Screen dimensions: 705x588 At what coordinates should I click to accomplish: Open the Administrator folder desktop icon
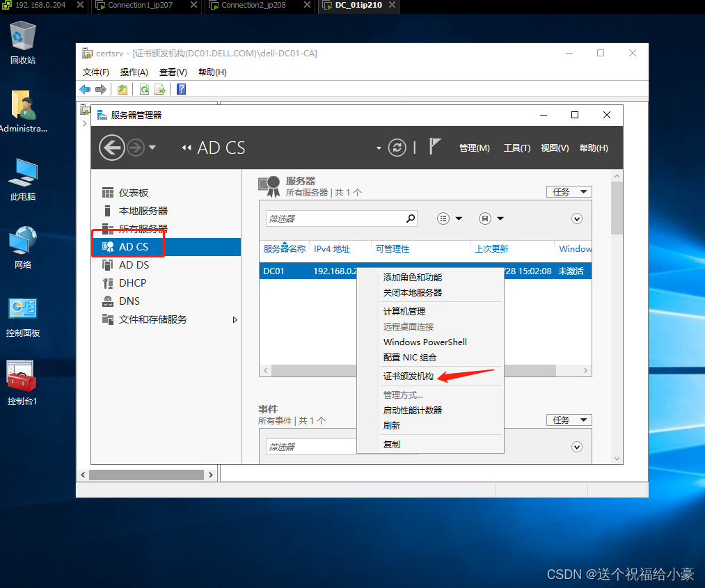tap(22, 111)
